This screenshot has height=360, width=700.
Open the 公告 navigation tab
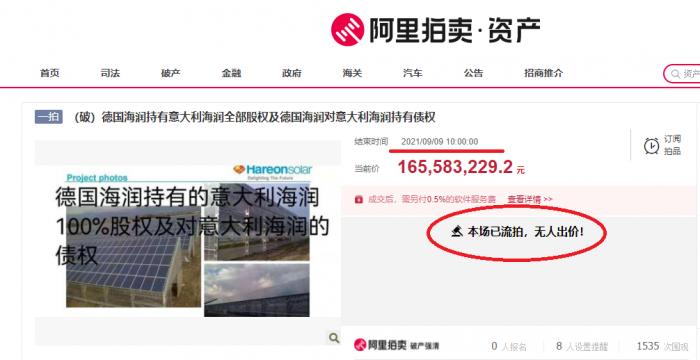tap(473, 73)
